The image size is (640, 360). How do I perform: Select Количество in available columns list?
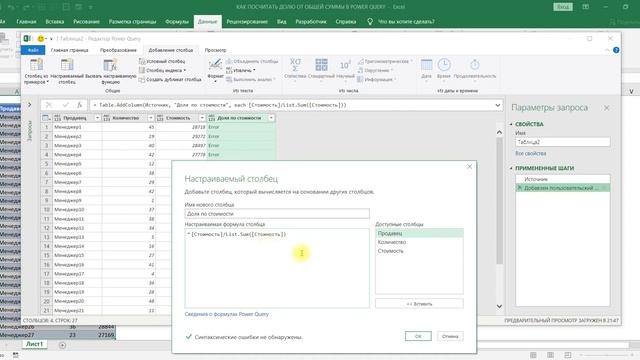419,242
